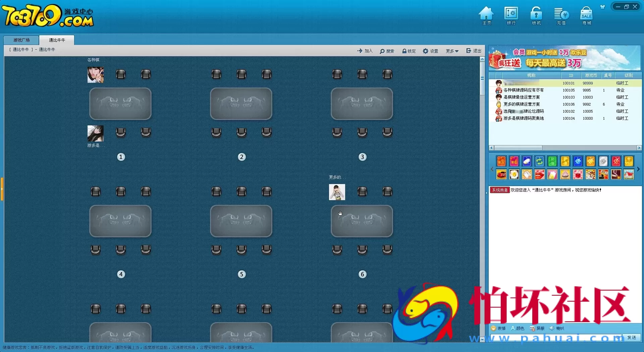
Task: Open the 商城 SALE shop icon
Action: click(x=586, y=15)
